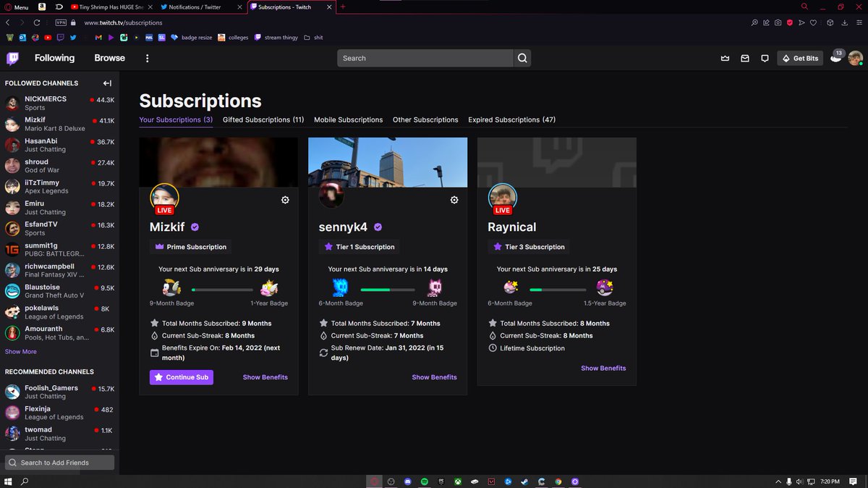The height and width of the screenshot is (488, 868).
Task: Open Prime Loot crown icon
Action: [726, 59]
